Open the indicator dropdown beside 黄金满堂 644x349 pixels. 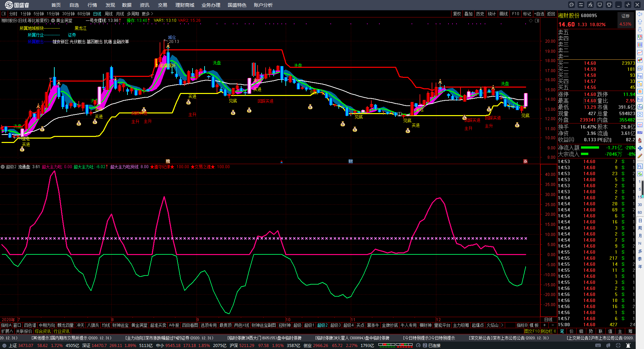tap(53, 21)
